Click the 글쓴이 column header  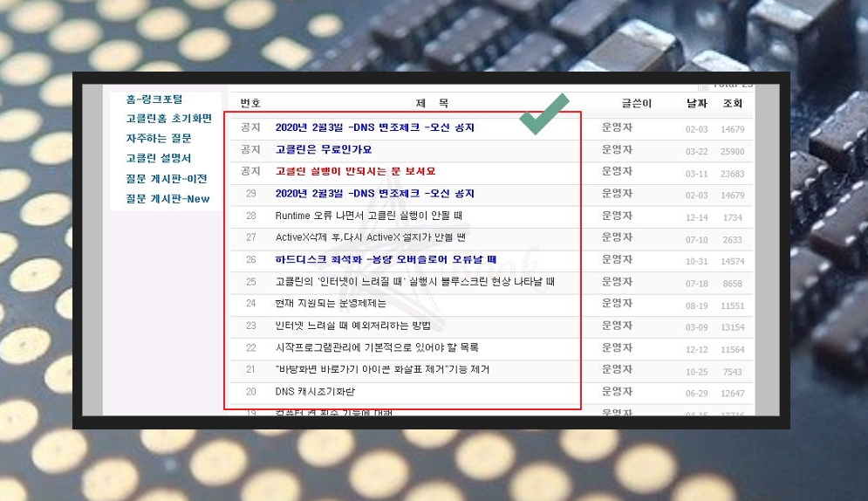tap(636, 103)
